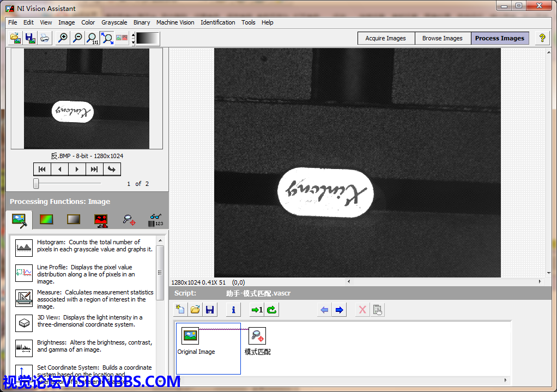Screen dimensions: 557x392
Task: Jump to the last image
Action: (94, 169)
